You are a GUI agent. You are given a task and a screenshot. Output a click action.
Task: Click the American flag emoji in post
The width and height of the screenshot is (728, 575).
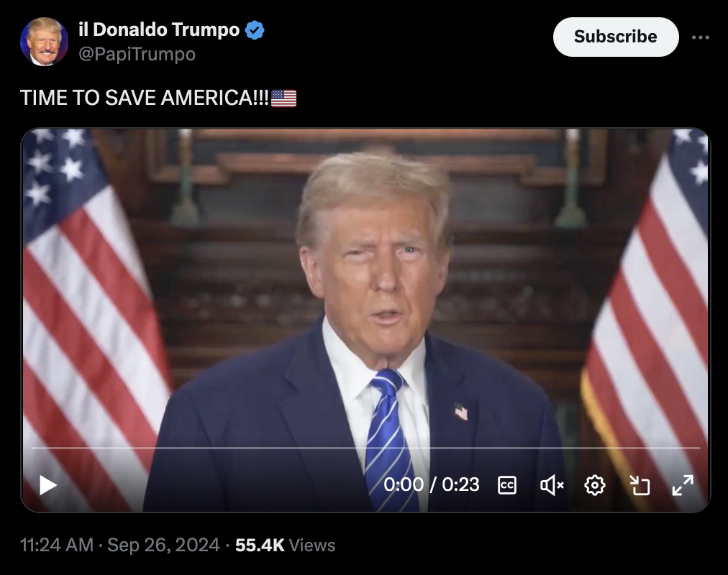pos(283,98)
